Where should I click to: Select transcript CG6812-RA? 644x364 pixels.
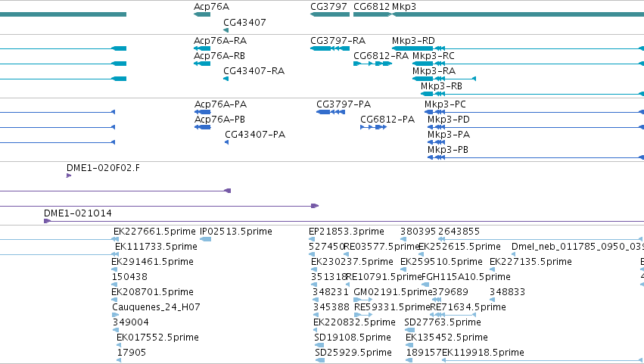[381, 56]
